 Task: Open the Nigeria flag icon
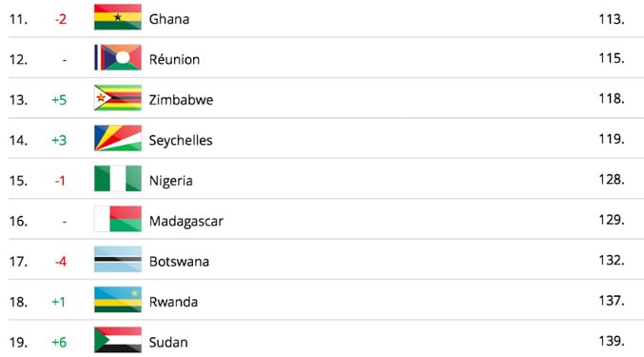coord(118,178)
